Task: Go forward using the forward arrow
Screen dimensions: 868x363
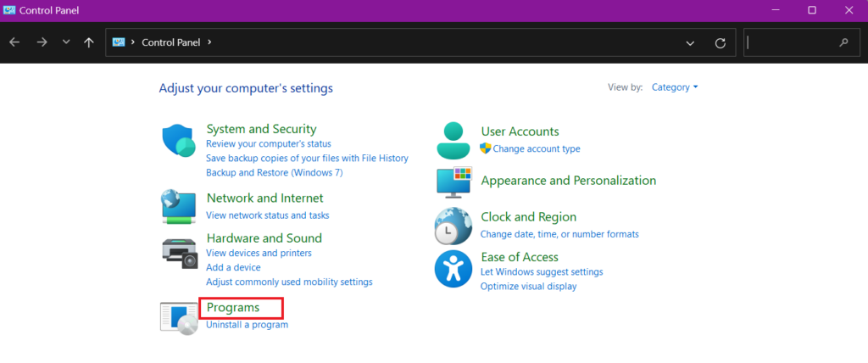Action: pos(42,42)
